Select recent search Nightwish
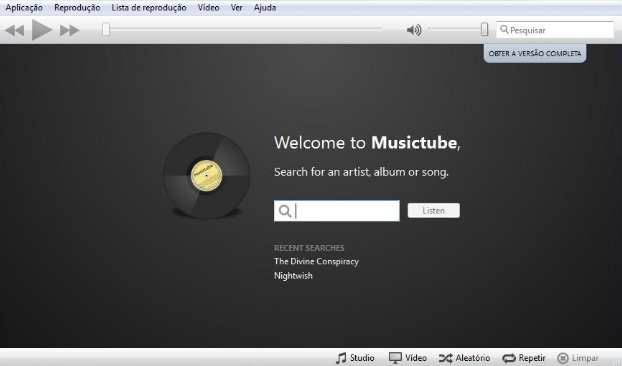Screen dimensions: 622x366 point(293,276)
